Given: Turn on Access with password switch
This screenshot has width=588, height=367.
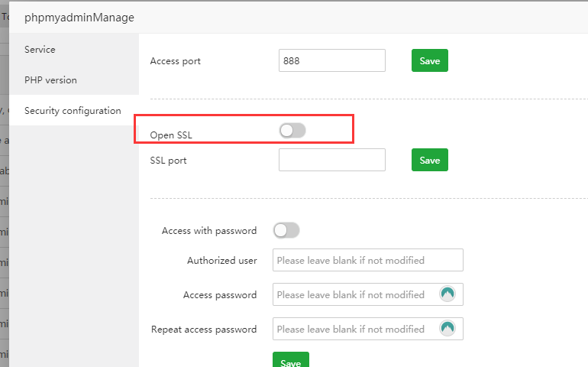Looking at the screenshot, I should click(286, 230).
